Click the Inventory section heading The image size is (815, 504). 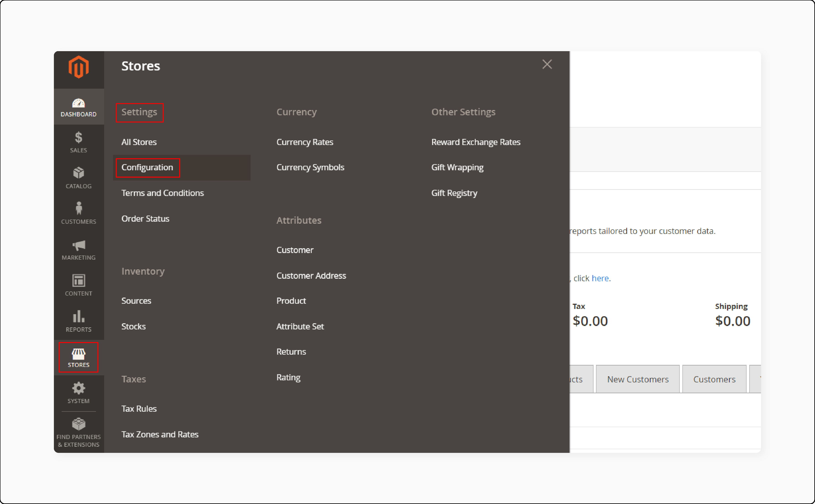pos(143,271)
